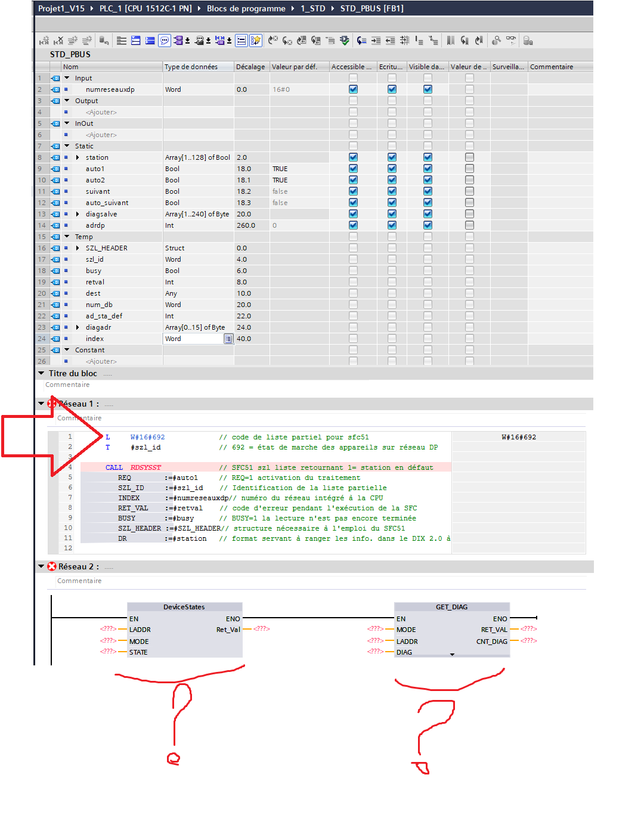644x818 pixels.
Task: Open data type selector for index row
Action: [x=228, y=339]
